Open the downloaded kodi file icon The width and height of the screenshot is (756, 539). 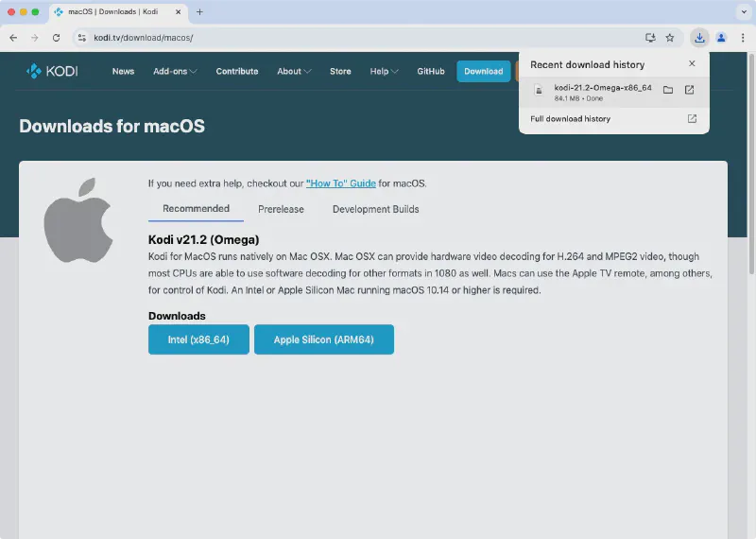(690, 90)
